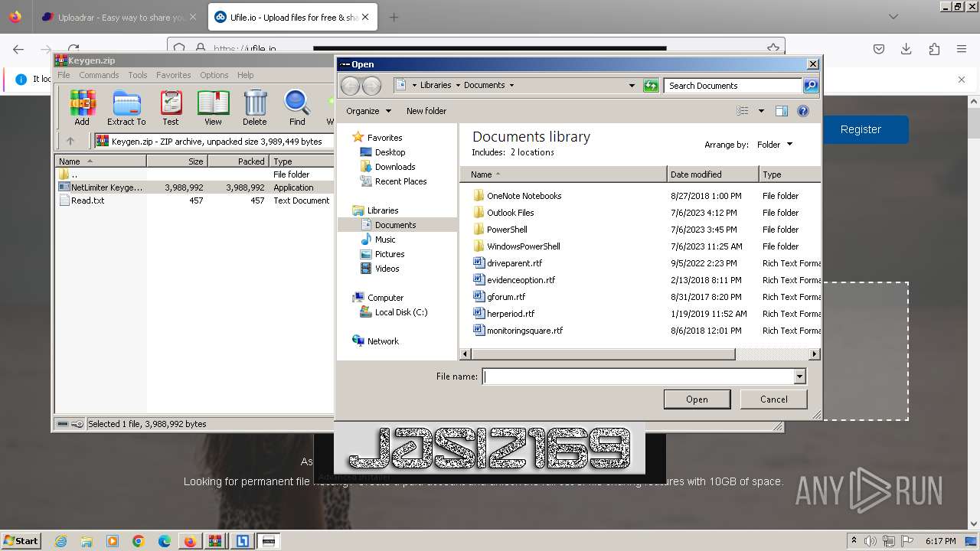The height and width of the screenshot is (551, 980).
Task: Sort by Date modified column
Action: tap(713, 174)
